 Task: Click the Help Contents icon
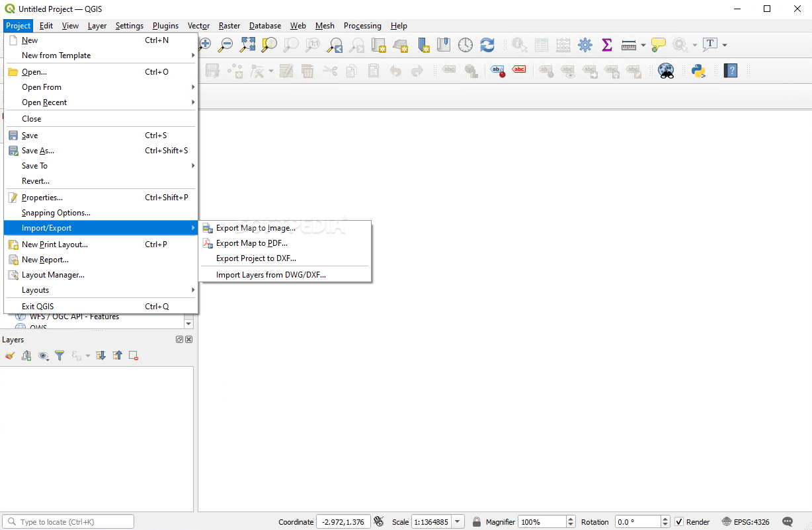coord(731,70)
